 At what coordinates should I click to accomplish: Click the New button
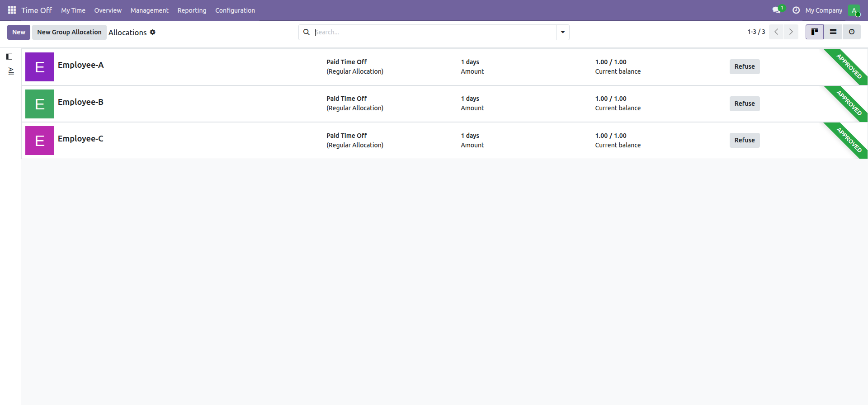tap(19, 32)
